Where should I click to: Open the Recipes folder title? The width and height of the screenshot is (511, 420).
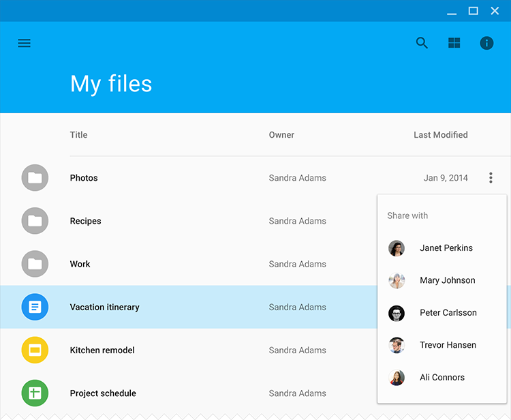click(85, 221)
